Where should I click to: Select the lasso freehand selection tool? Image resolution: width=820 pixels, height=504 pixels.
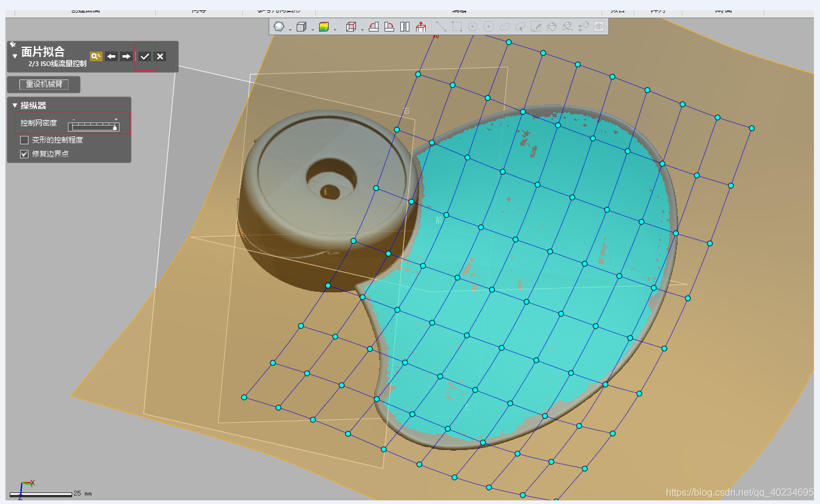(504, 27)
